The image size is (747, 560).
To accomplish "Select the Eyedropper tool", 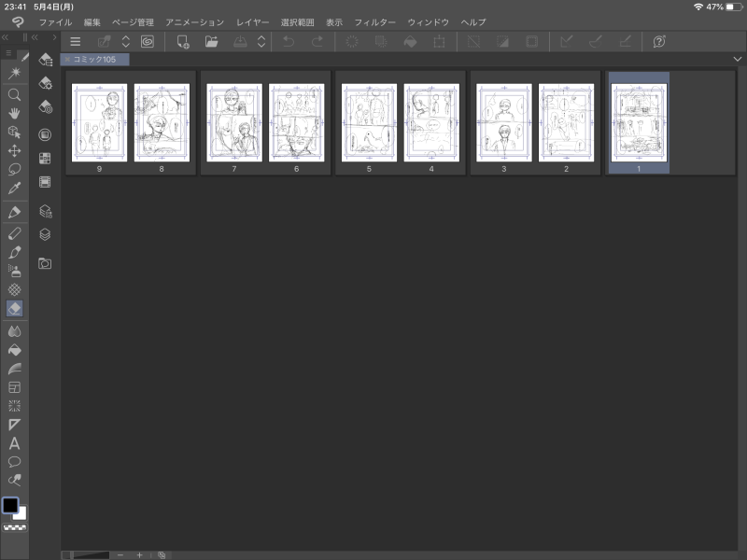I will click(x=14, y=189).
